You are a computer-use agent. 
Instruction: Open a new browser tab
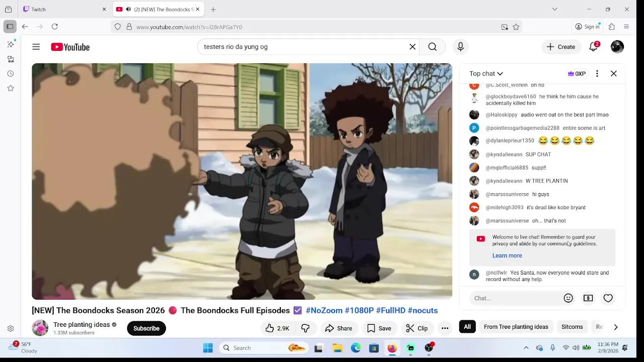tap(213, 9)
